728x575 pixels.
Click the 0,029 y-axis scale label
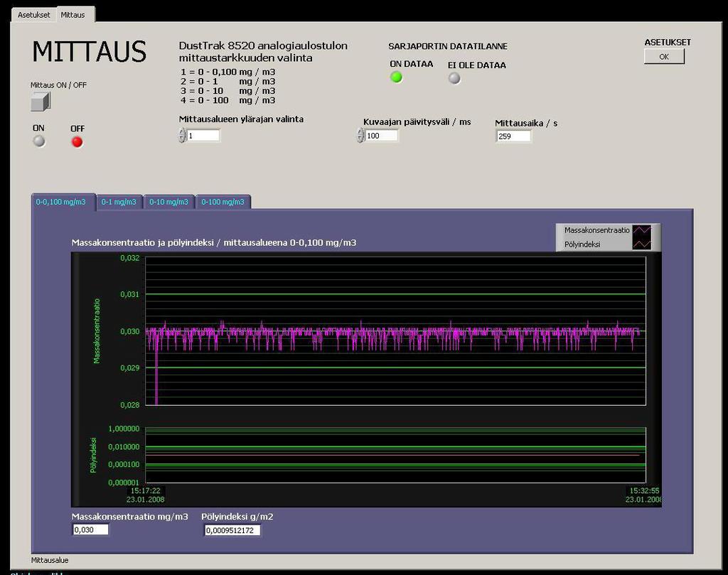click(130, 368)
